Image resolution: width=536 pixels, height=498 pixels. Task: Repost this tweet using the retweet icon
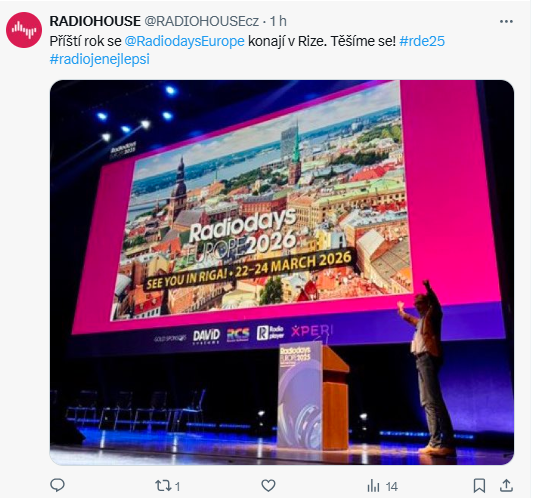(x=161, y=485)
